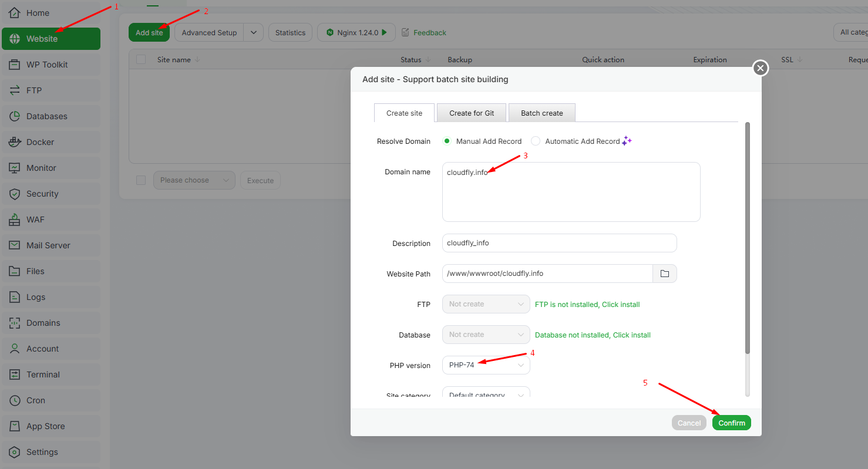Select the Manual Add Record radio
The width and height of the screenshot is (868, 469).
coord(447,141)
